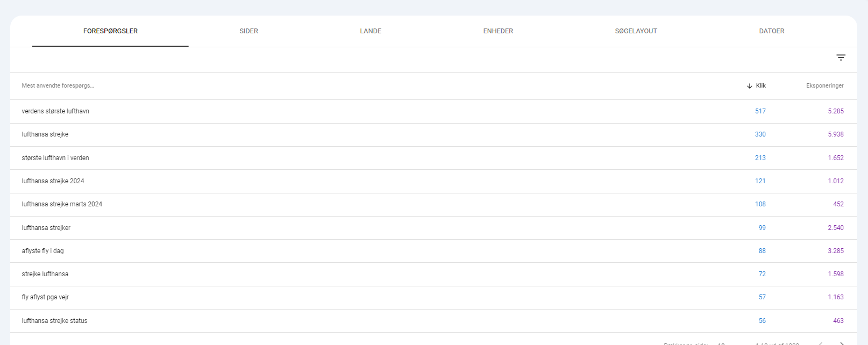This screenshot has width=868, height=345.
Task: Go to next page of results
Action: [x=842, y=343]
